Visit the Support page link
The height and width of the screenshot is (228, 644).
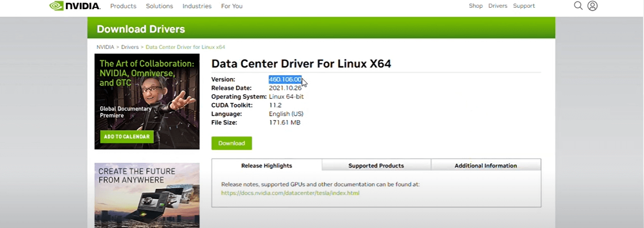click(x=524, y=6)
